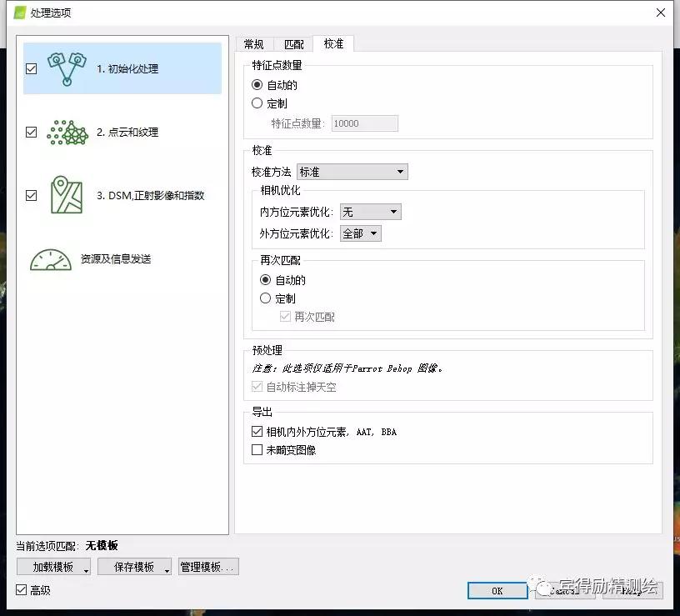Uncheck 相机内外方位元素, AAT, BBA export
This screenshot has height=616, width=680.
pos(257,432)
